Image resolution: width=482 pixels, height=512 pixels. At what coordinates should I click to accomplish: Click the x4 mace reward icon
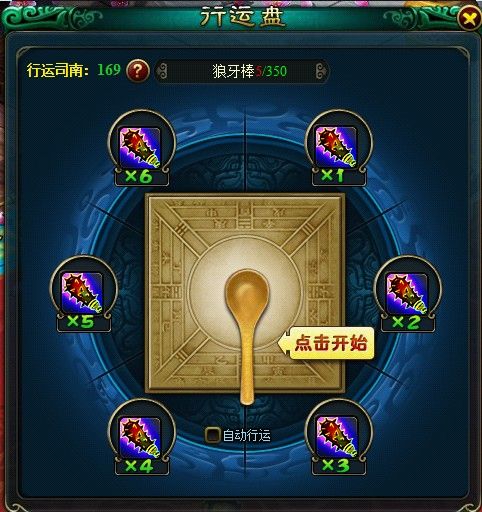pos(140,437)
